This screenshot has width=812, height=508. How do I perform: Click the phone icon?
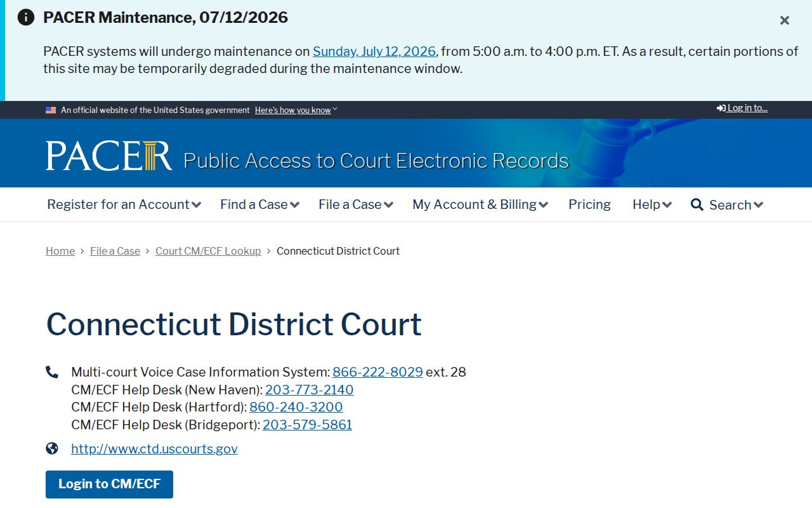click(x=52, y=372)
